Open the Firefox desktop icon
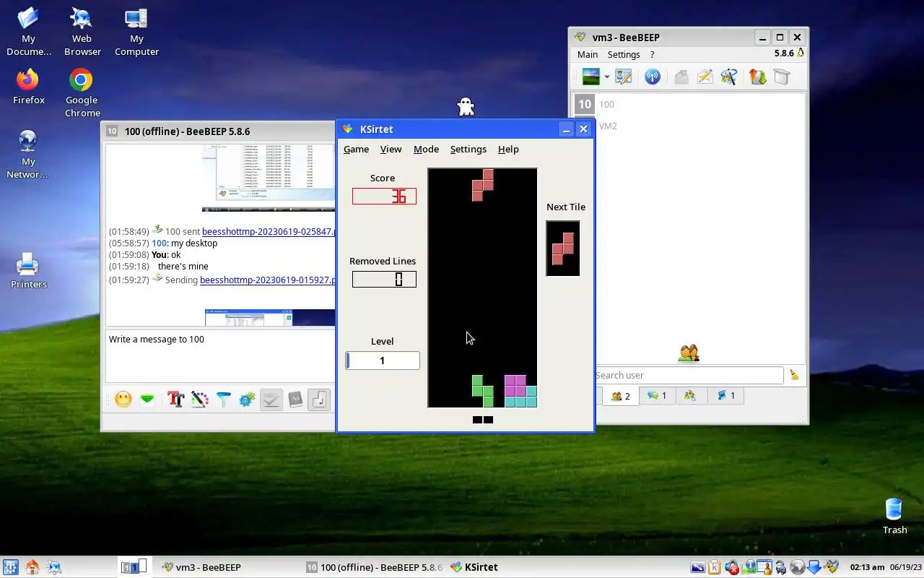 pyautogui.click(x=29, y=87)
